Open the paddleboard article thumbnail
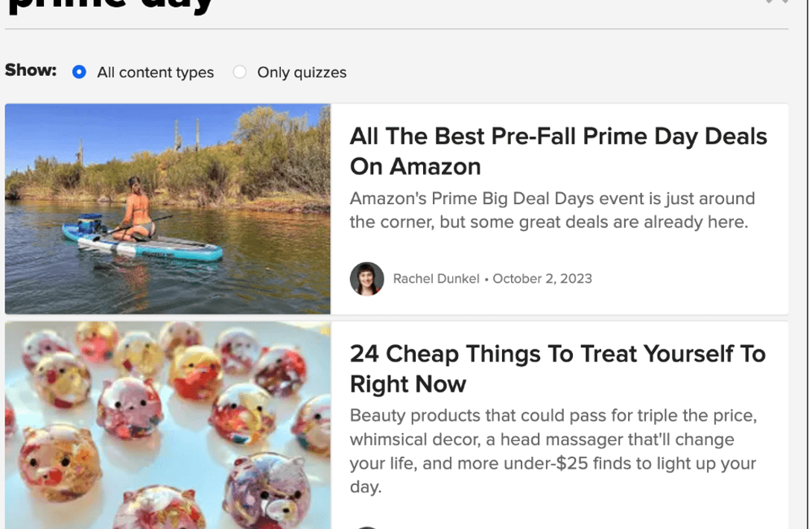The image size is (812, 529). pos(168,209)
